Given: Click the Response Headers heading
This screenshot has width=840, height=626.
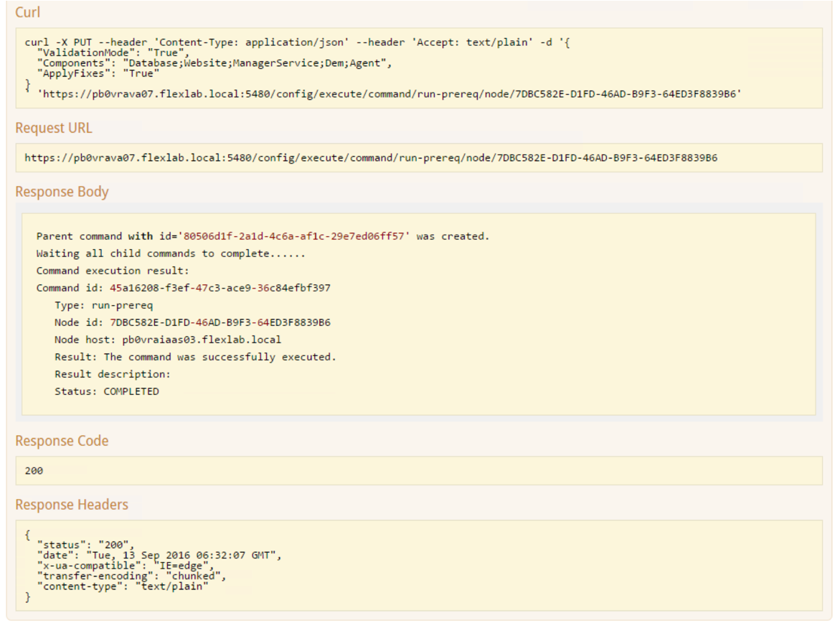Looking at the screenshot, I should (72, 505).
